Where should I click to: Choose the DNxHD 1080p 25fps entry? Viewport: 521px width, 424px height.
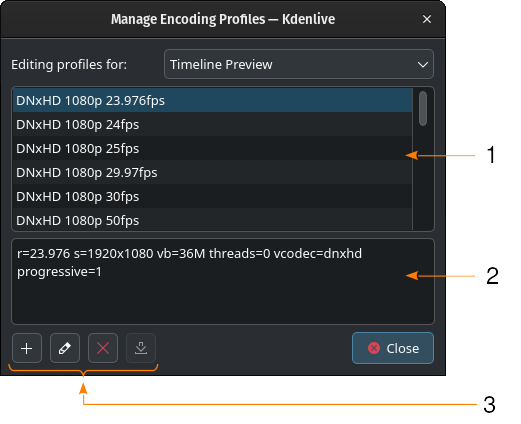[212, 148]
